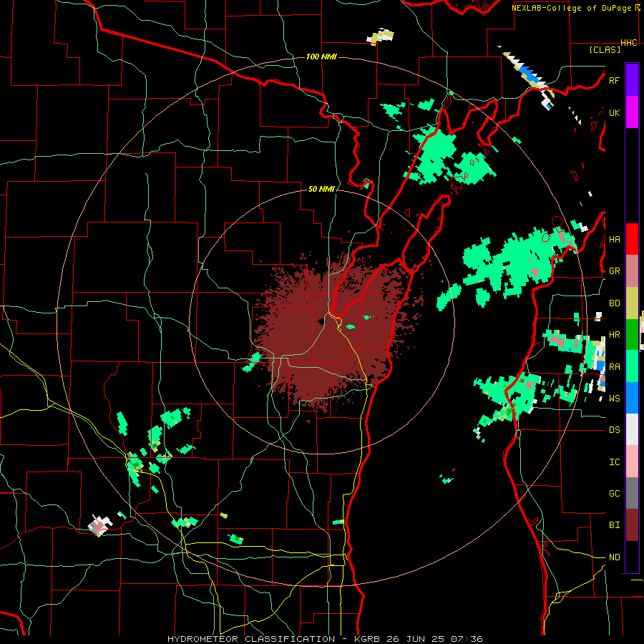
Task: Click the HHC product code text
Action: click(629, 43)
